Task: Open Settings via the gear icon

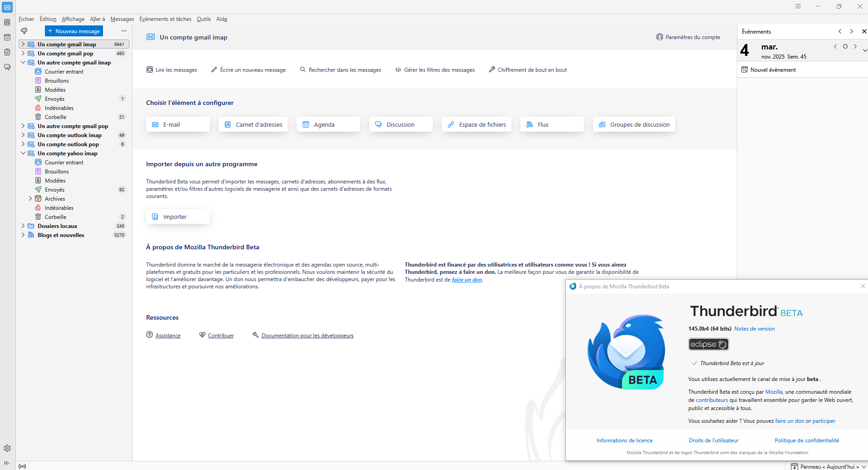Action: tap(7, 448)
